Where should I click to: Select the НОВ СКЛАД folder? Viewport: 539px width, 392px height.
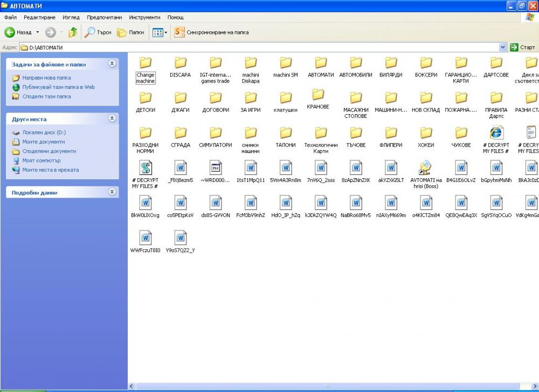[426, 102]
